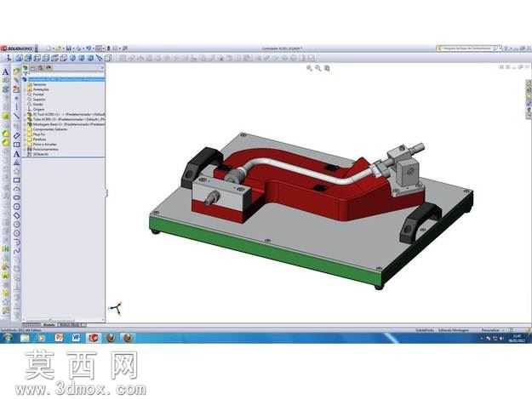Open the top task pane tab on right

coord(529,83)
